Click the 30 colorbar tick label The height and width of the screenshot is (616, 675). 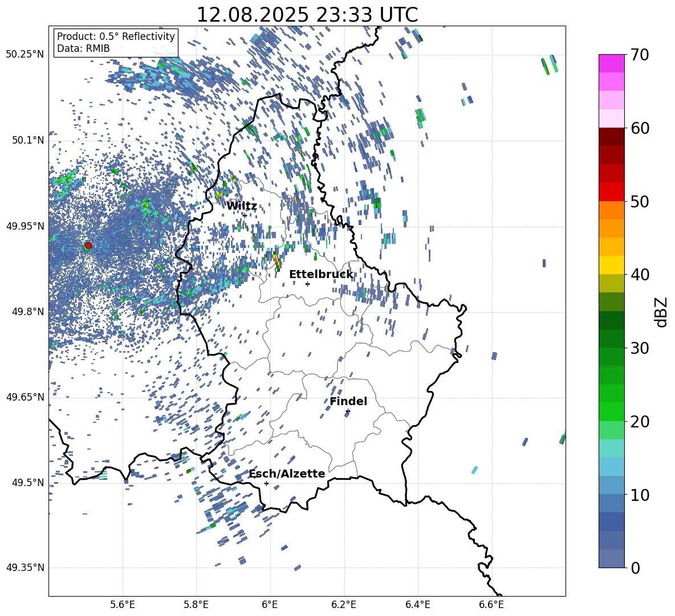[x=640, y=348]
